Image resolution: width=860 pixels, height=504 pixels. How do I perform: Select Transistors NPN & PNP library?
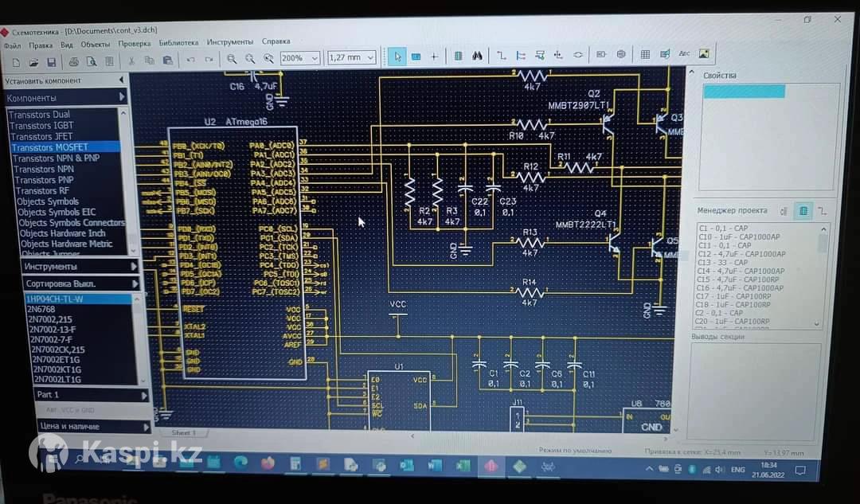[57, 158]
